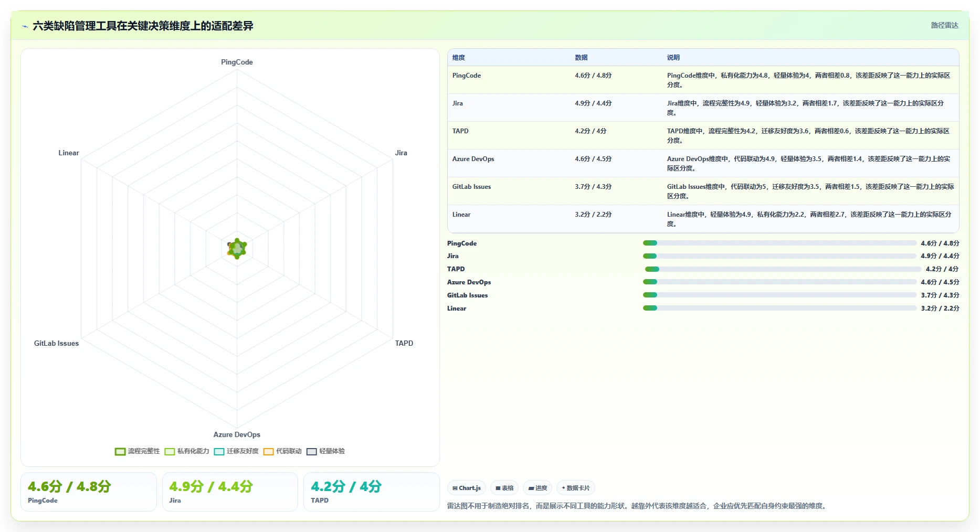Click the TAPD description in the table
The height and width of the screenshot is (532, 980).
pyautogui.click(x=808, y=135)
